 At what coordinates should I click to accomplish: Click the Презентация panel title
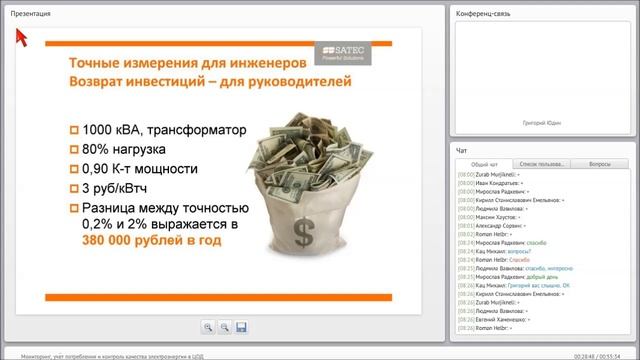(x=31, y=13)
